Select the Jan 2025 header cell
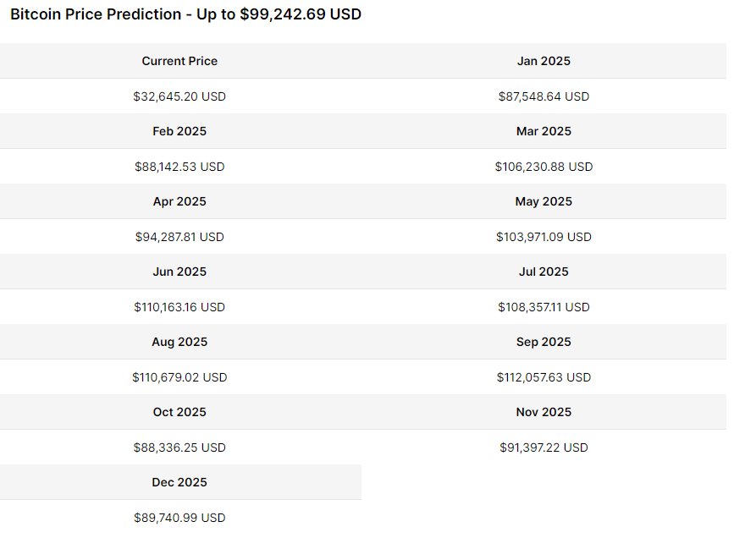This screenshot has height=538, width=756. (x=544, y=61)
